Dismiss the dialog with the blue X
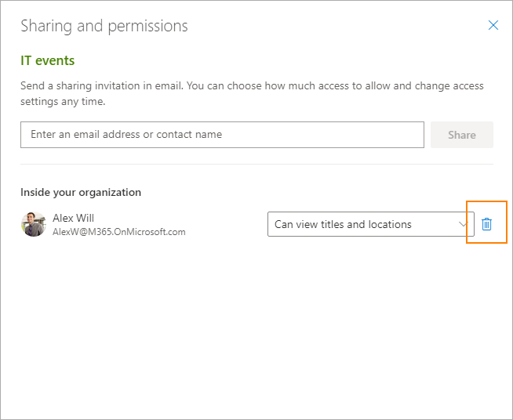Viewport: 513px width, 420px height. click(493, 25)
